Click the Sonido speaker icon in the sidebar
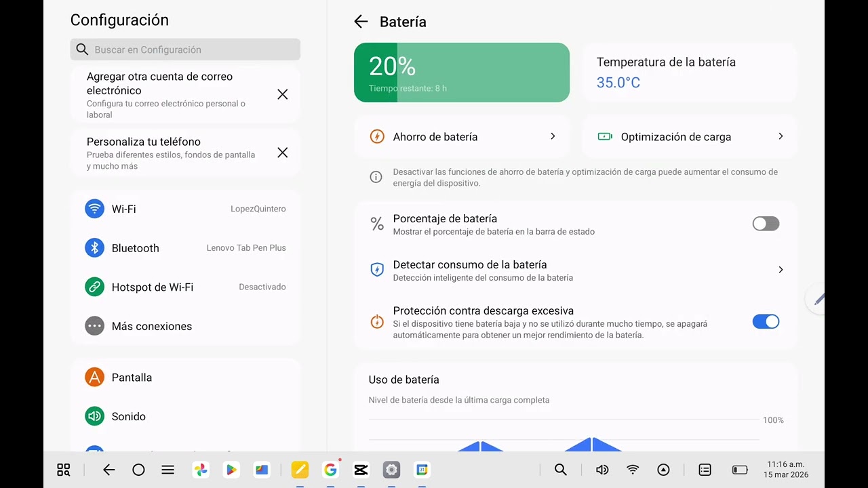 click(94, 416)
